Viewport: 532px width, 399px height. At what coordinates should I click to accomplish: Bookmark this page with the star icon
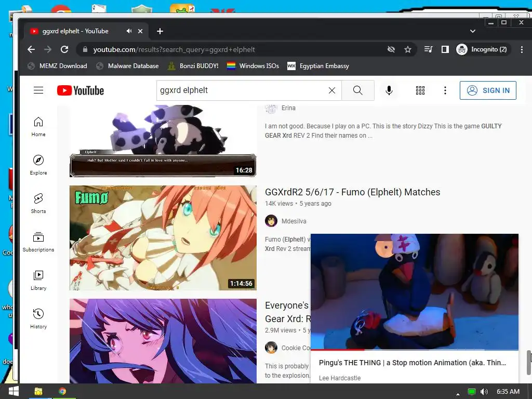point(408,49)
